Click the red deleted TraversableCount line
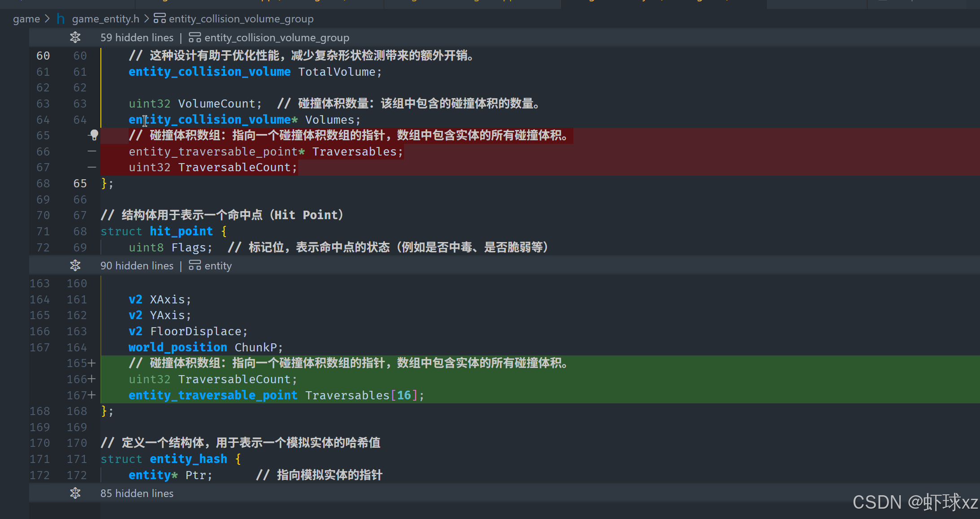Image resolution: width=980 pixels, height=519 pixels. 213,168
